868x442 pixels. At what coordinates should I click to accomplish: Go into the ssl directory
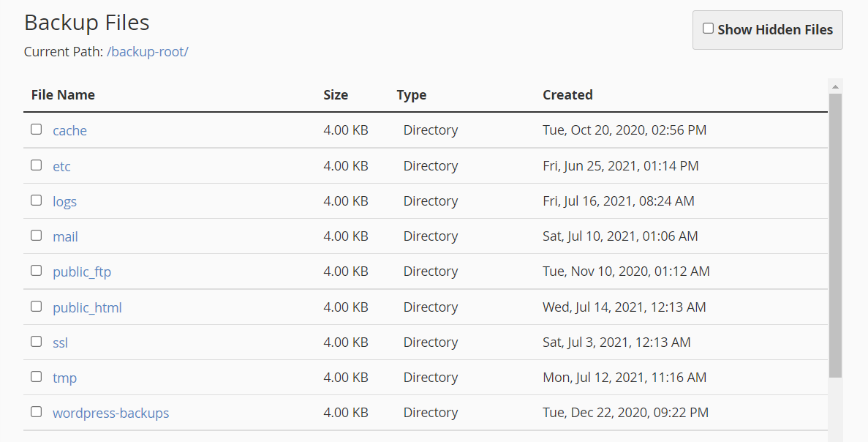coord(61,343)
